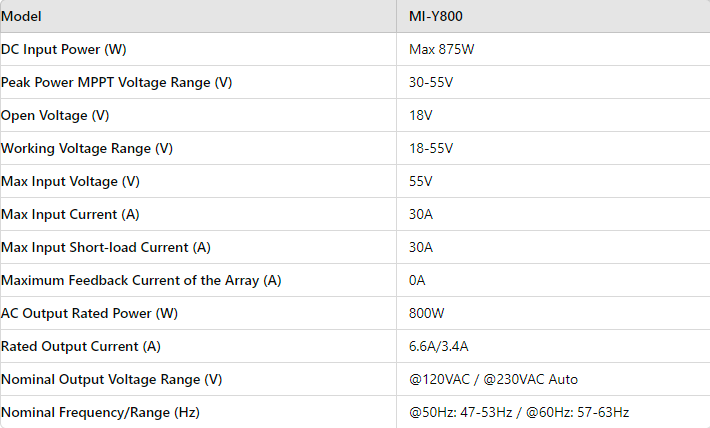Click Maximum Feedback Current of the Array
The image size is (710, 428).
(x=141, y=281)
